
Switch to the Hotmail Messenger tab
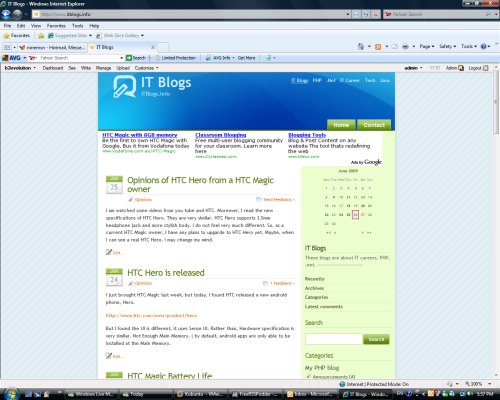click(53, 47)
